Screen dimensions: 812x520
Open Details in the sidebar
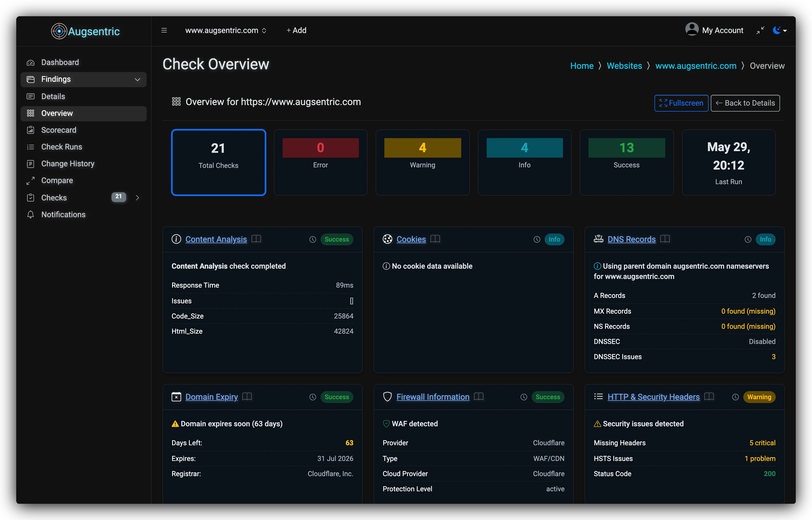coord(83,97)
